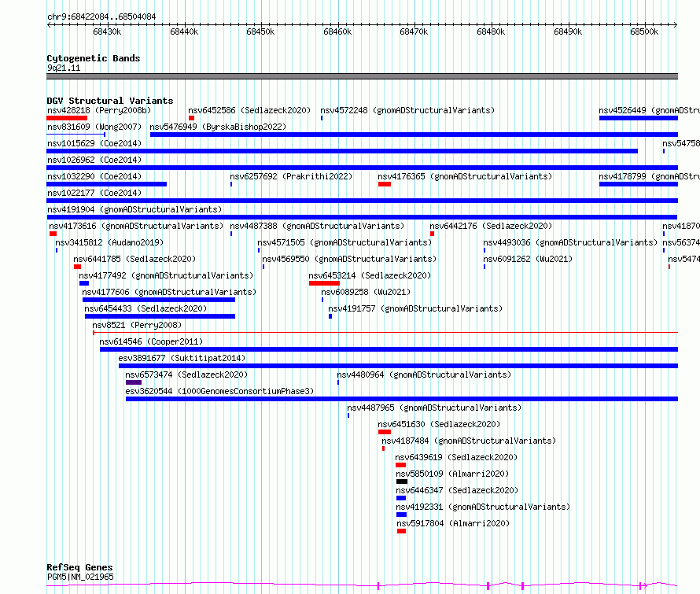The height and width of the screenshot is (594, 700).
Task: Open nsv4571505 gnomAD variant label
Action: pyautogui.click(x=344, y=242)
